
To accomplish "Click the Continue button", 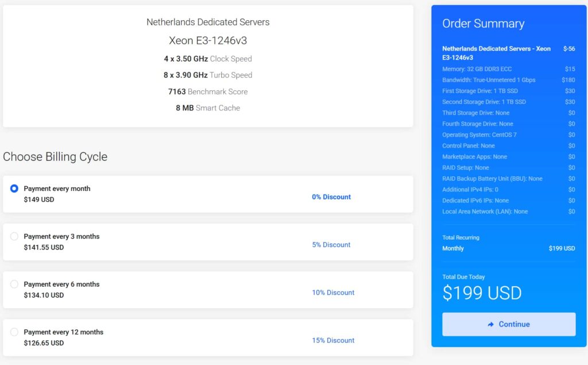I will pos(509,324).
